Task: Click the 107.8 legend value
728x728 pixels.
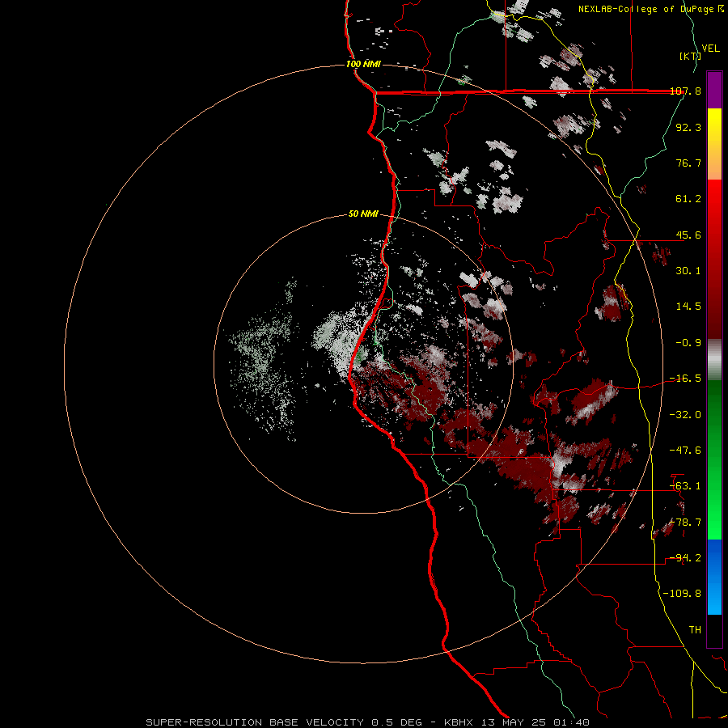Action: coord(685,91)
